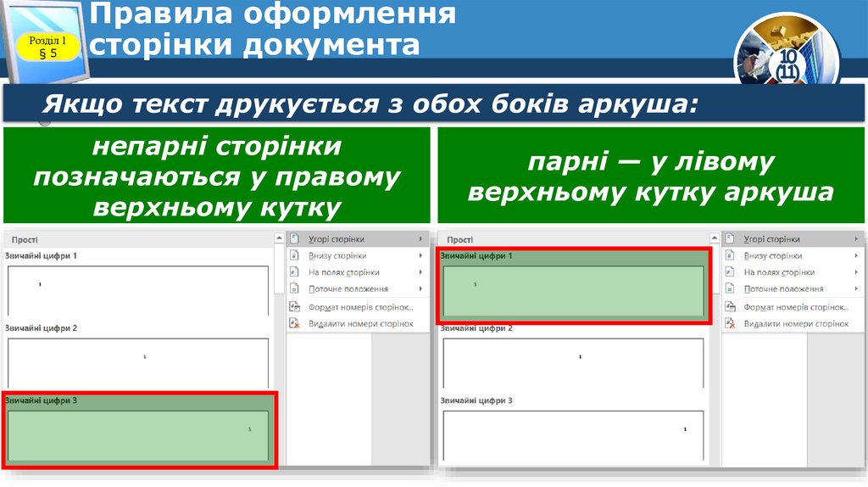
Task: Click the 'Формат номерів сторінок' icon in right menu
Action: 730,307
